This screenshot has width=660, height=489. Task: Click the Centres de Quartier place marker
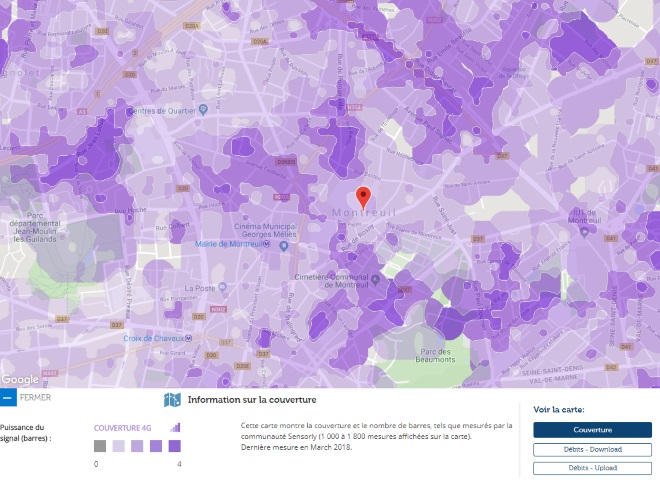[130, 110]
